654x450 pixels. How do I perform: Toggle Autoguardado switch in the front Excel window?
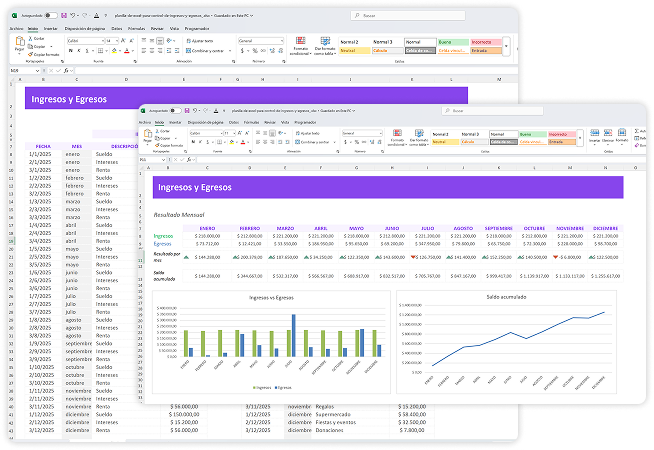pyautogui.click(x=176, y=111)
